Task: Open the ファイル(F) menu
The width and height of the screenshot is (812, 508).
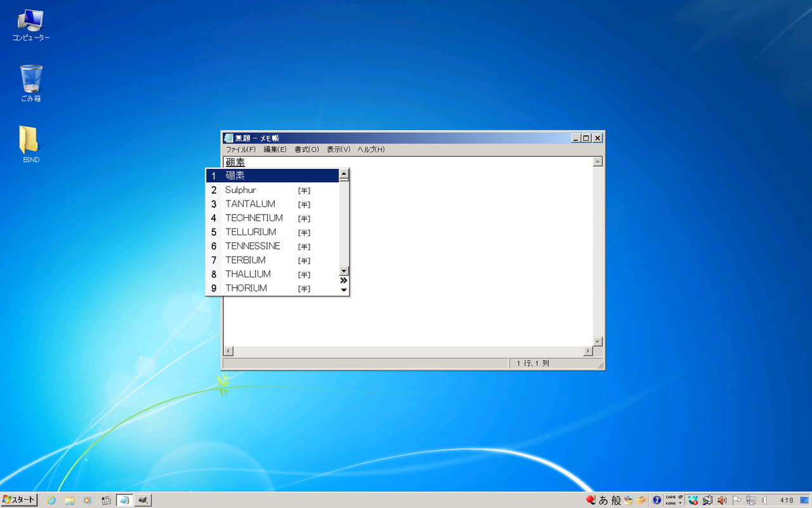Action: click(241, 150)
